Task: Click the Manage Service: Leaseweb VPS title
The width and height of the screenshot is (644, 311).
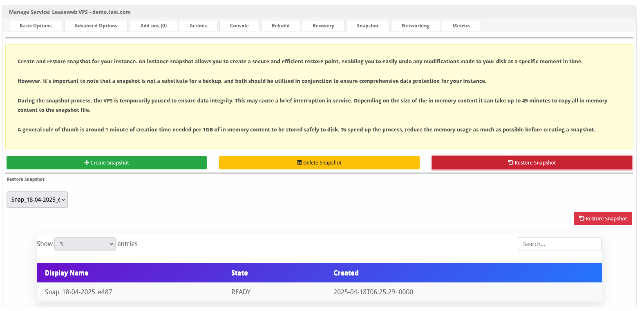Action: point(70,12)
